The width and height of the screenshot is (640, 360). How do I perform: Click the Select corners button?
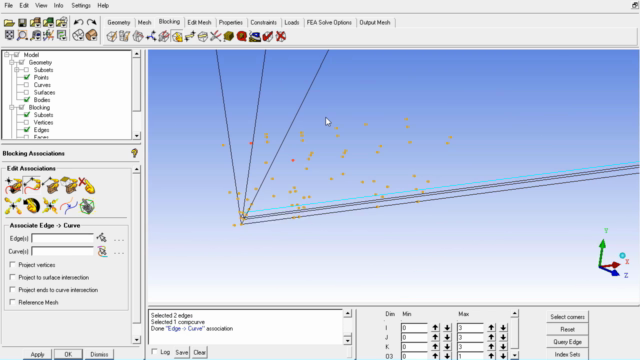point(567,317)
